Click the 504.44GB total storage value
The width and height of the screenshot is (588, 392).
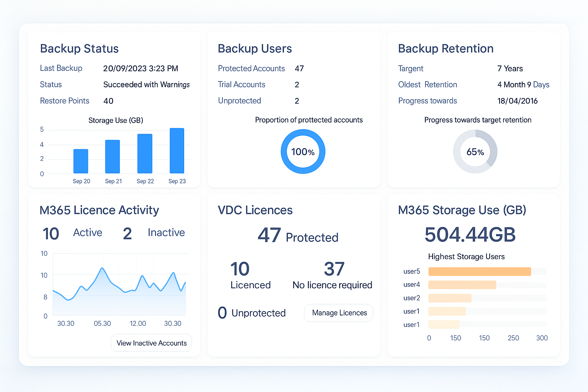click(x=470, y=235)
